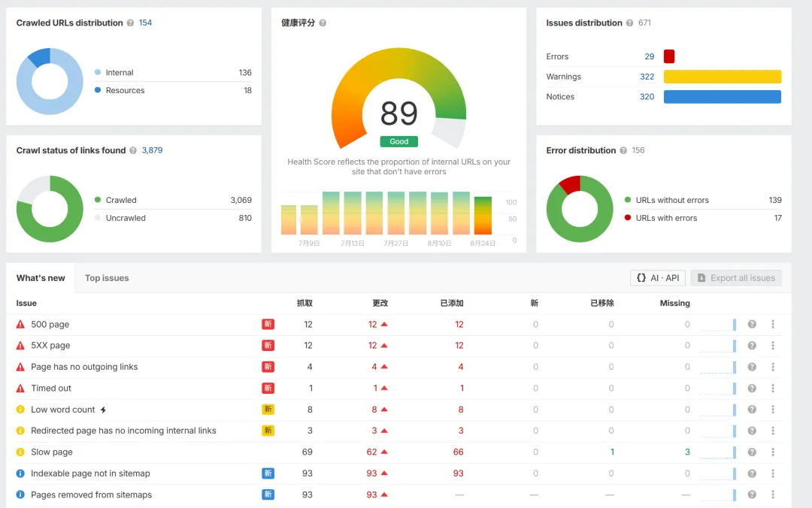Click the health score gauge showing 89
This screenshot has height=508, width=812.
pyautogui.click(x=398, y=98)
